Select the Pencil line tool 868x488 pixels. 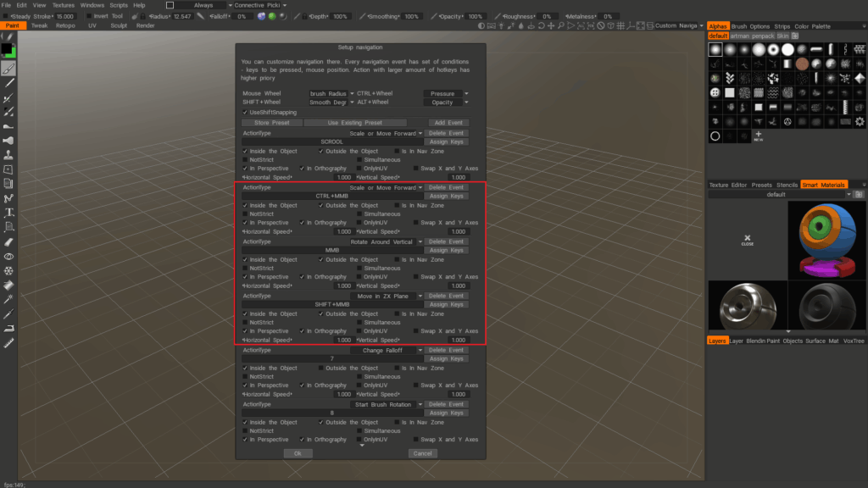[8, 83]
